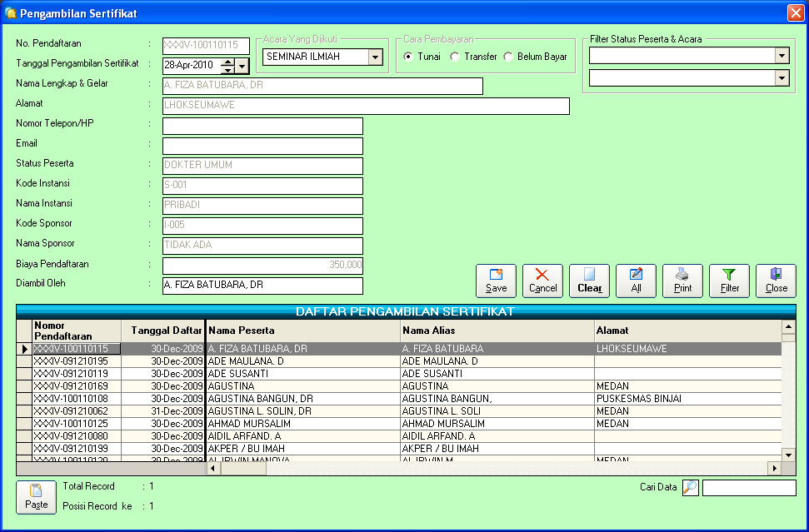809x532 pixels.
Task: Select the Tunai payment option
Action: point(409,57)
